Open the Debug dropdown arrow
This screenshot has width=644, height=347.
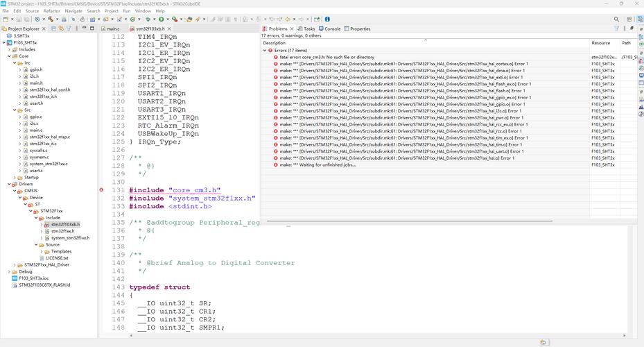[155, 19]
